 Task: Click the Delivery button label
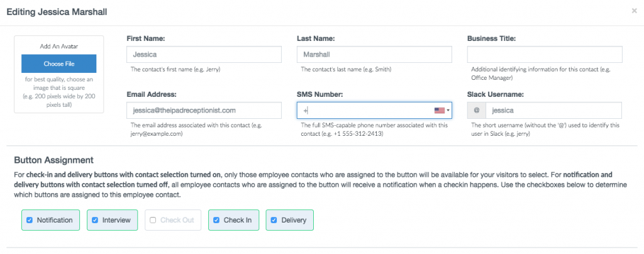(x=294, y=220)
